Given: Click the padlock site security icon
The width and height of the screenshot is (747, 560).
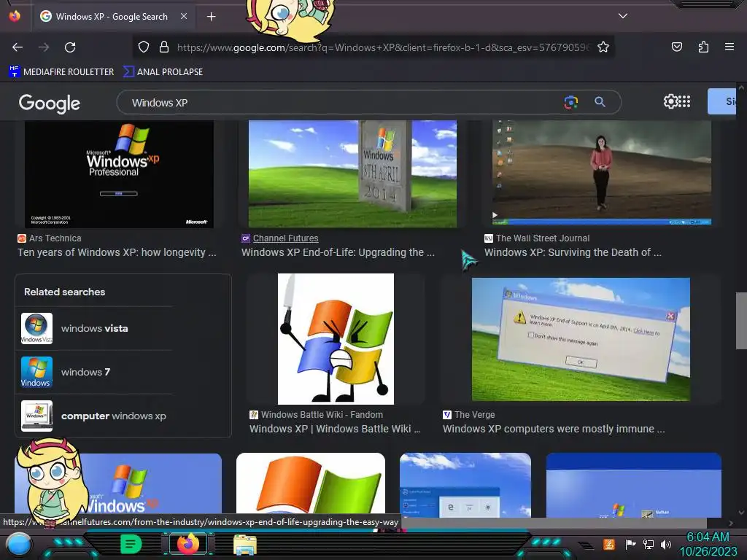Looking at the screenshot, I should (x=164, y=47).
